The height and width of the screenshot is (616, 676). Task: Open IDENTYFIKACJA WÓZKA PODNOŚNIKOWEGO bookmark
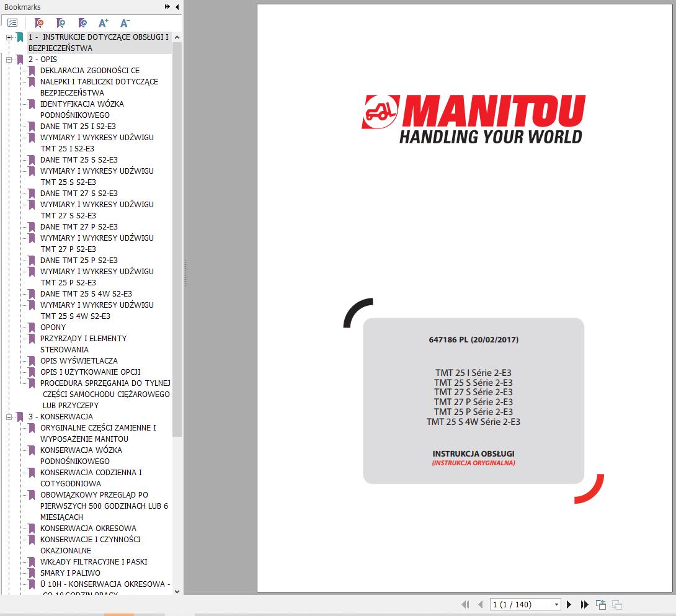(x=82, y=110)
